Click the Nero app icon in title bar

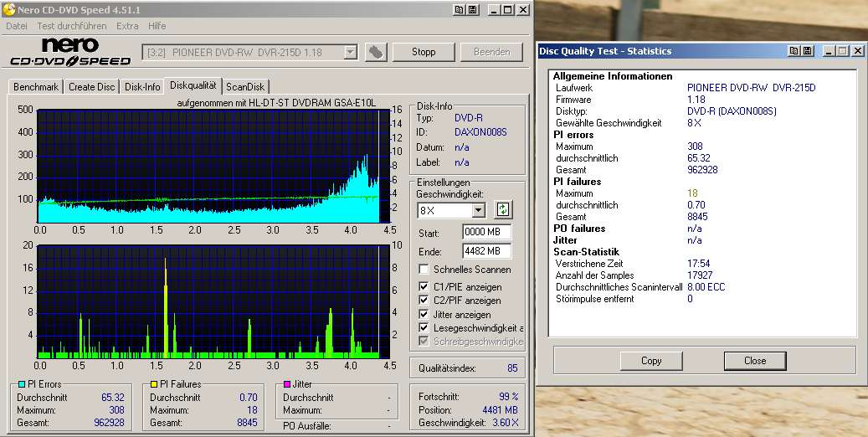point(9,10)
